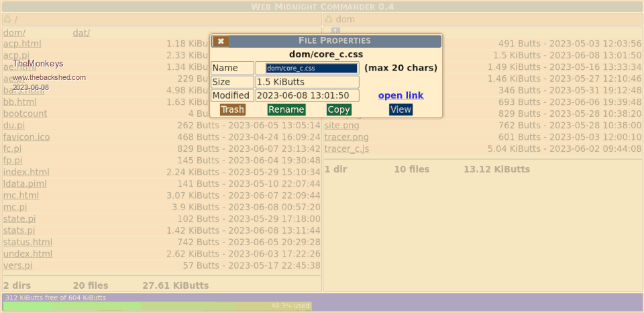
Task: Click the refresh icon in left panel header
Action: click(7, 19)
